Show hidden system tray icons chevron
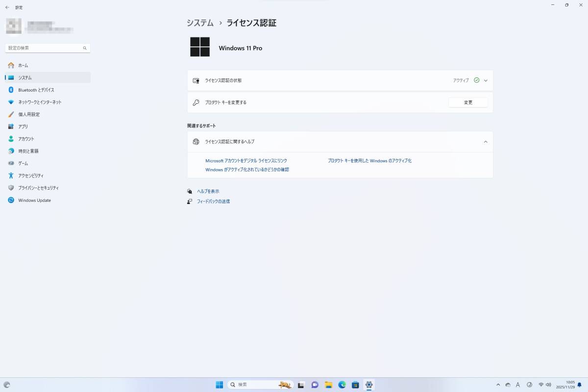The image size is (588, 392). coord(498,385)
